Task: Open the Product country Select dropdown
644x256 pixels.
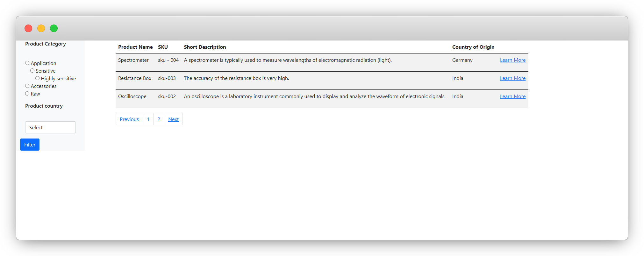Action: click(x=50, y=127)
